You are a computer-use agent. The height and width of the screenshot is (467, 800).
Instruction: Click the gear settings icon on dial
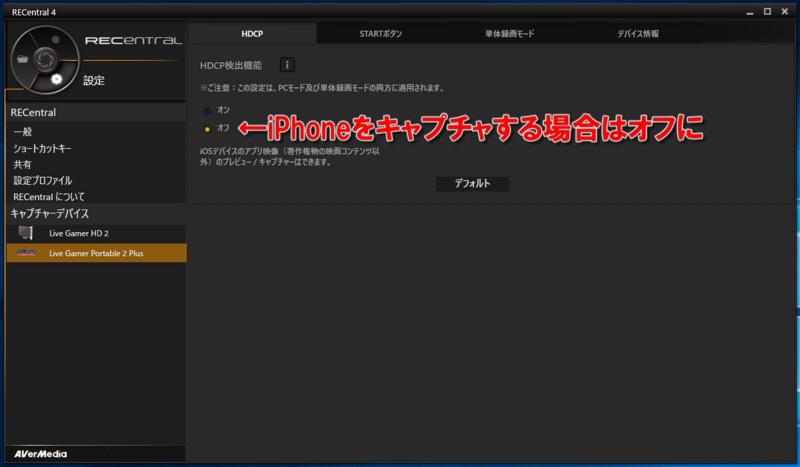[x=56, y=79]
